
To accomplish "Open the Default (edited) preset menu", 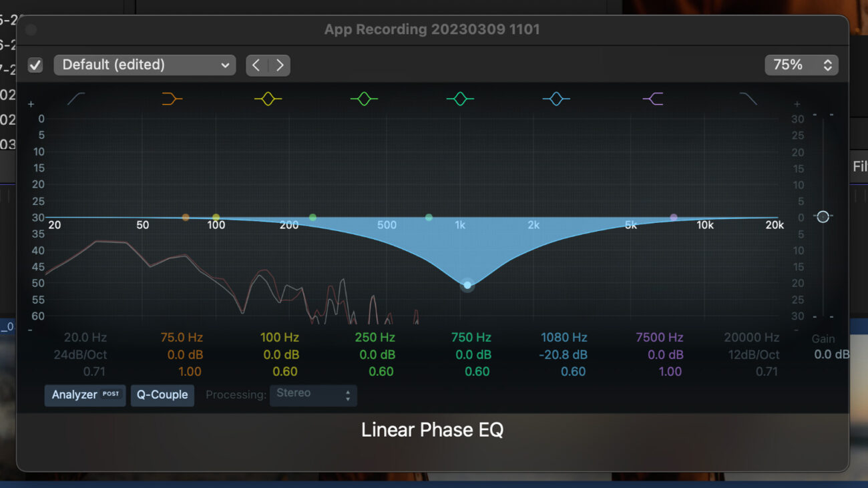I will pos(144,65).
